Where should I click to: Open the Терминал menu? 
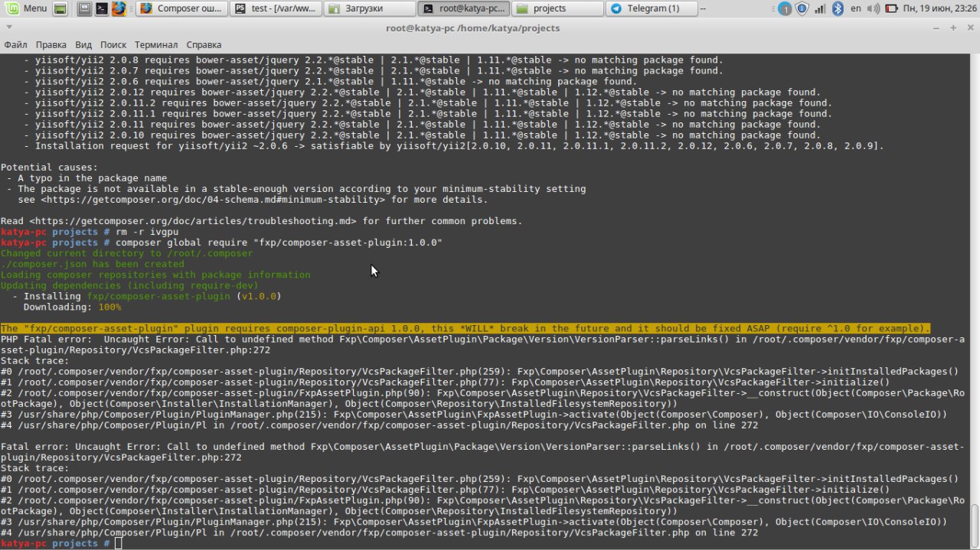tap(156, 44)
